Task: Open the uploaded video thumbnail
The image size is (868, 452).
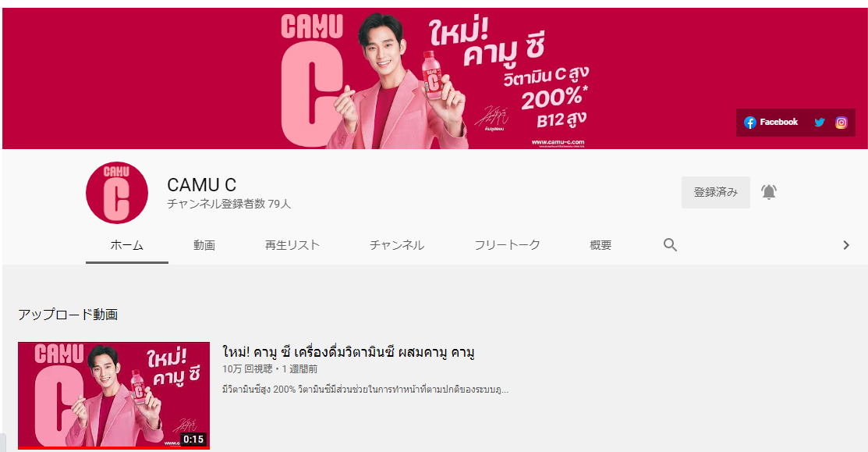Action: pos(114,396)
